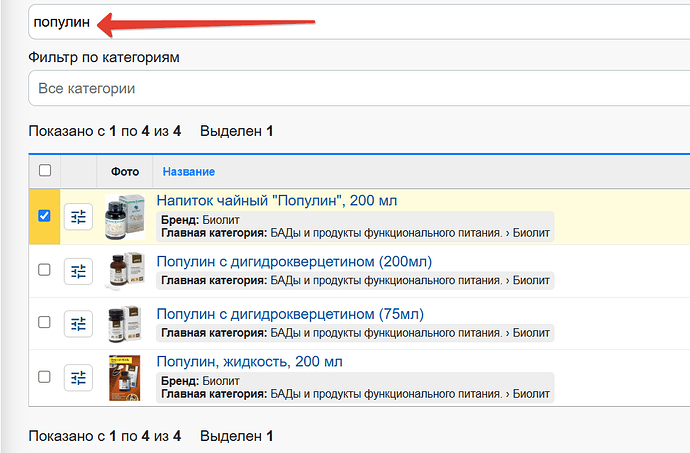The image size is (690, 453).
Task: Select checkbox for Популин с дигидрокверцетином (200мл)
Action: pyautogui.click(x=44, y=269)
